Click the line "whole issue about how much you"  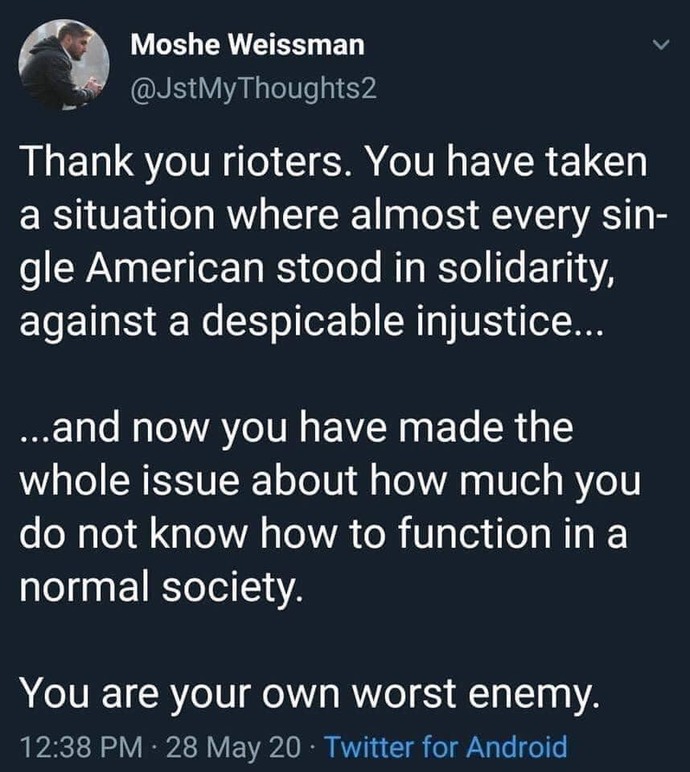[330, 481]
